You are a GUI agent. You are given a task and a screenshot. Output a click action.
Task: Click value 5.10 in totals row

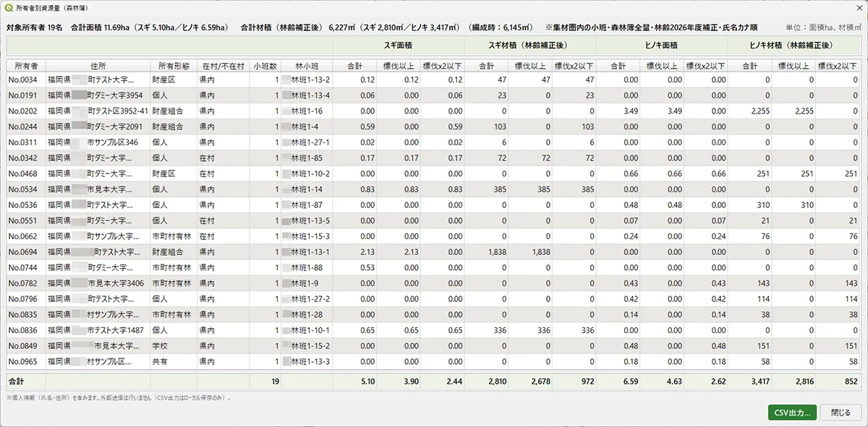tap(354, 381)
